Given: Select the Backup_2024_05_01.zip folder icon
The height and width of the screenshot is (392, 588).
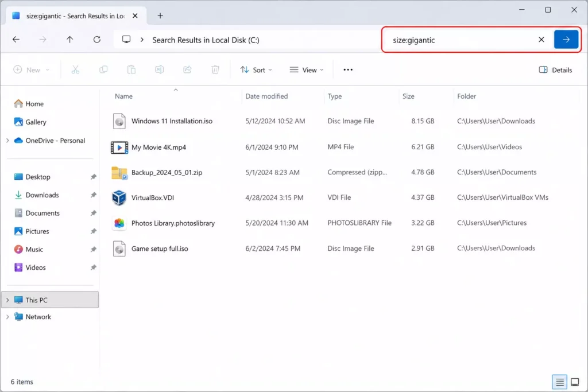Looking at the screenshot, I should [x=119, y=173].
